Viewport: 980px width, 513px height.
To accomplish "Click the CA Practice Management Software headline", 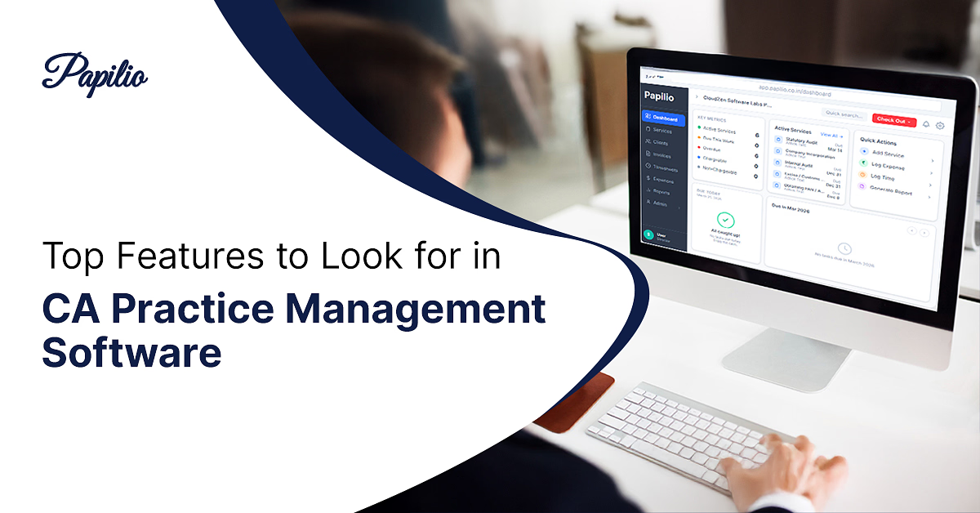I will point(293,332).
